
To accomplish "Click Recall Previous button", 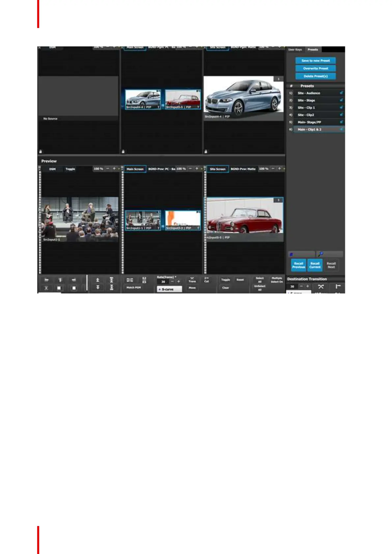I will (299, 265).
